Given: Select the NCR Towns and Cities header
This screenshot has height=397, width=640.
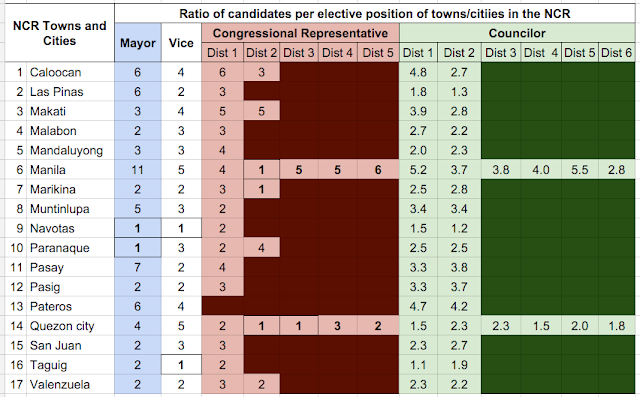Looking at the screenshot, I should (x=60, y=33).
